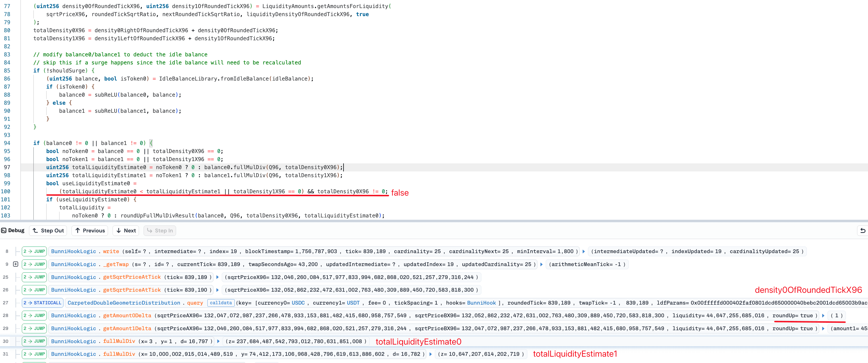
Task: Click the reset arrow icon at panel right
Action: (x=863, y=230)
